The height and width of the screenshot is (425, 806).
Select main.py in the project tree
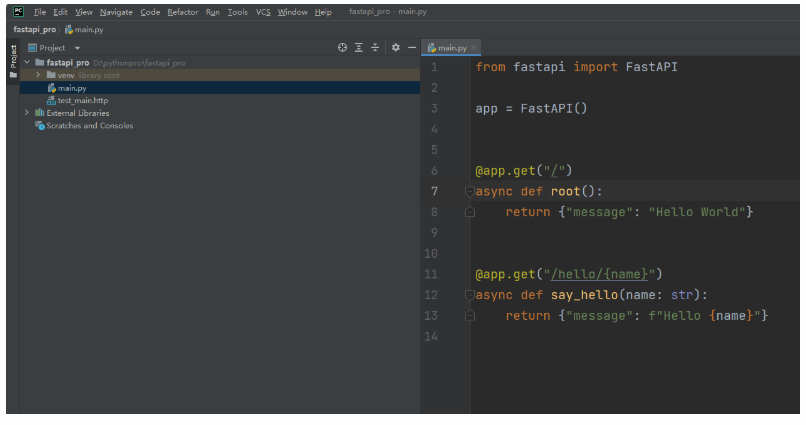click(220, 88)
